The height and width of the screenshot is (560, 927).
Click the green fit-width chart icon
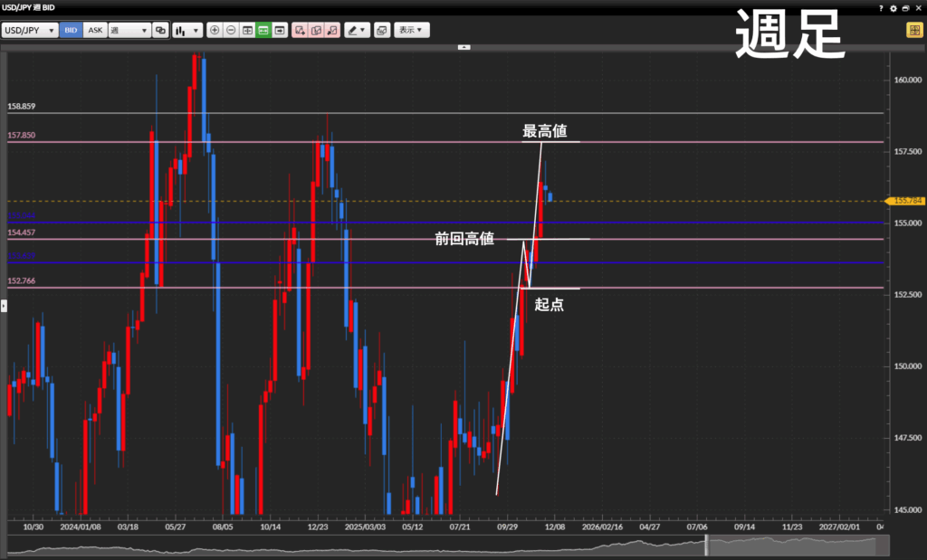[263, 30]
